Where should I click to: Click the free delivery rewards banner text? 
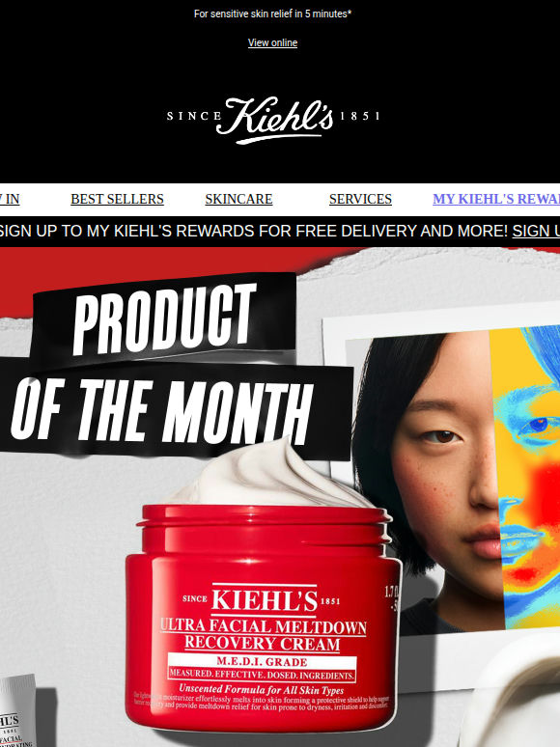point(254,231)
